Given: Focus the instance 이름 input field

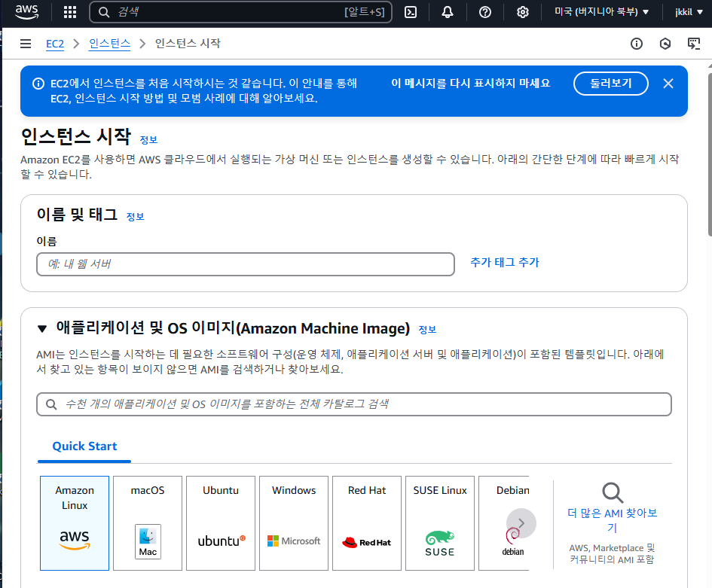Looking at the screenshot, I should click(x=246, y=264).
